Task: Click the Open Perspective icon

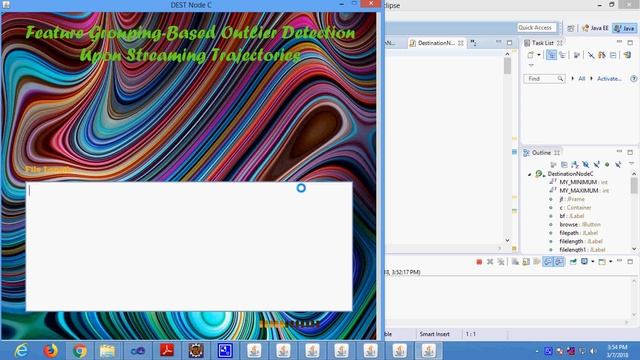Action: click(570, 28)
